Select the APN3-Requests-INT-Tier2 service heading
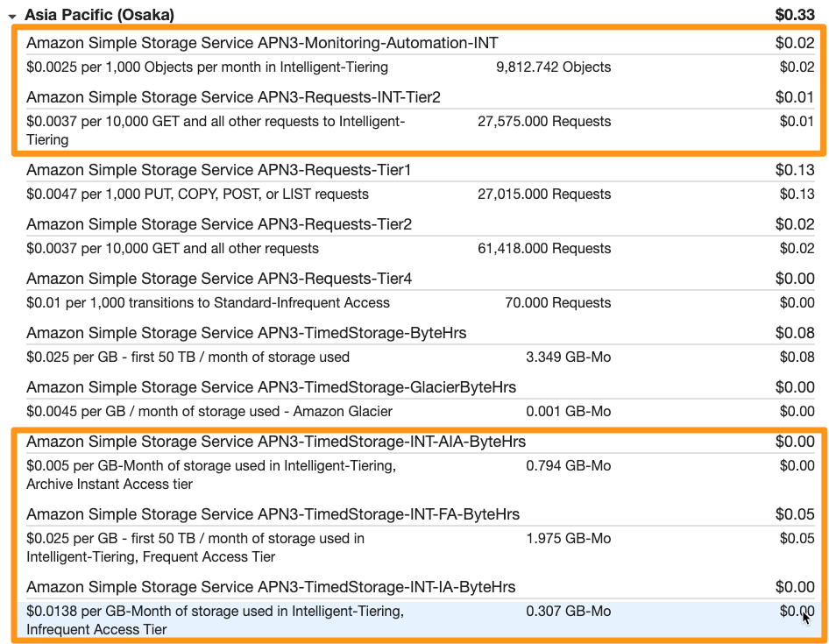Viewport: 829px width, 644px height. [x=233, y=97]
